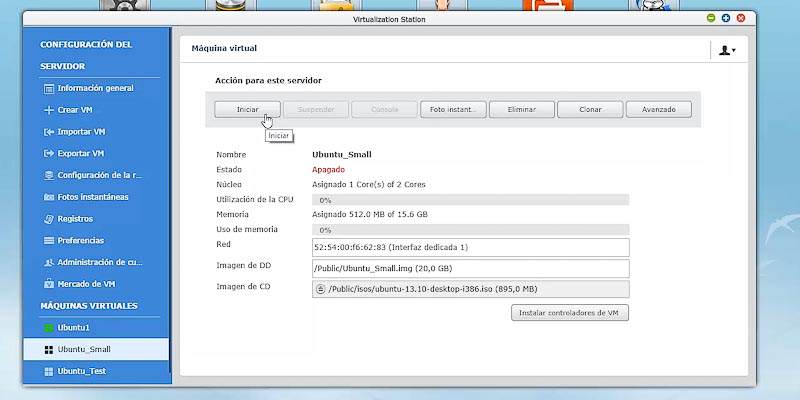The width and height of the screenshot is (800, 400).
Task: Click 'Asignado 1 Core(s) of 2 Cores'
Action: (368, 185)
